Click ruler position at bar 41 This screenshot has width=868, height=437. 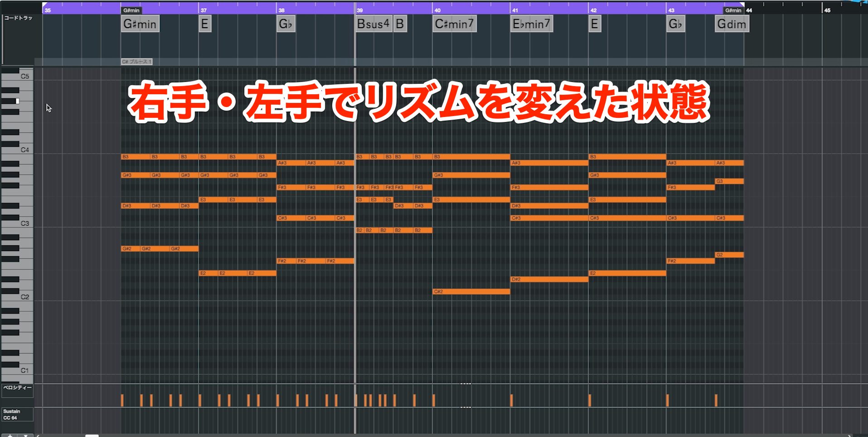[515, 10]
